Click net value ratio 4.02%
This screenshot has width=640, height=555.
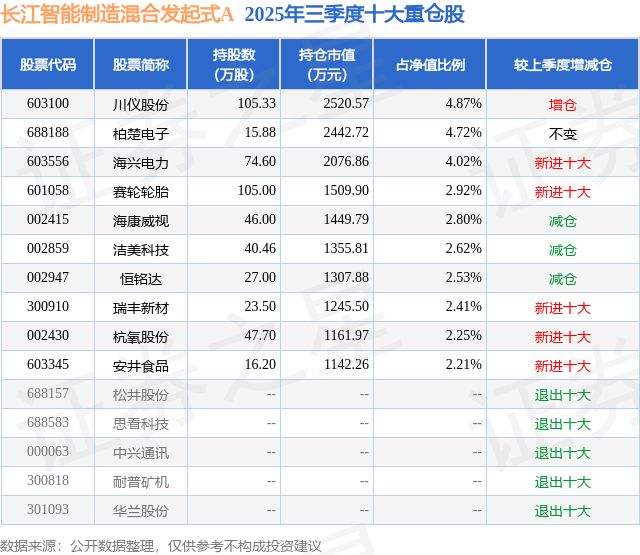(x=463, y=161)
